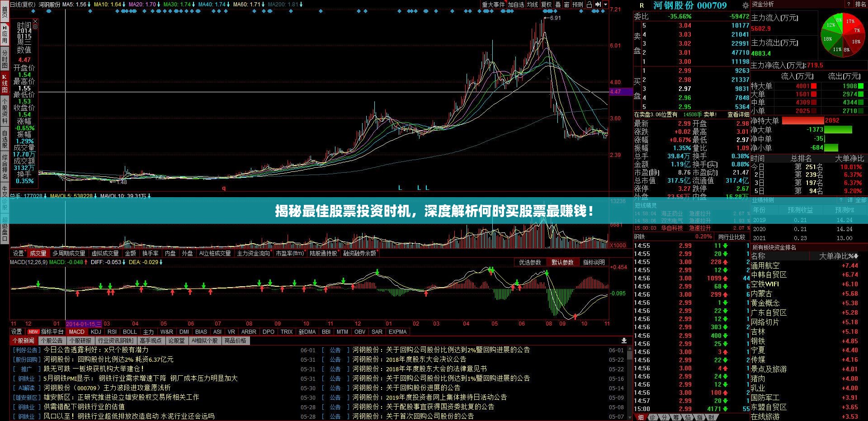Viewport: 868px width, 421px height.
Task: Toggle 重大事件 button
Action: 493,5
